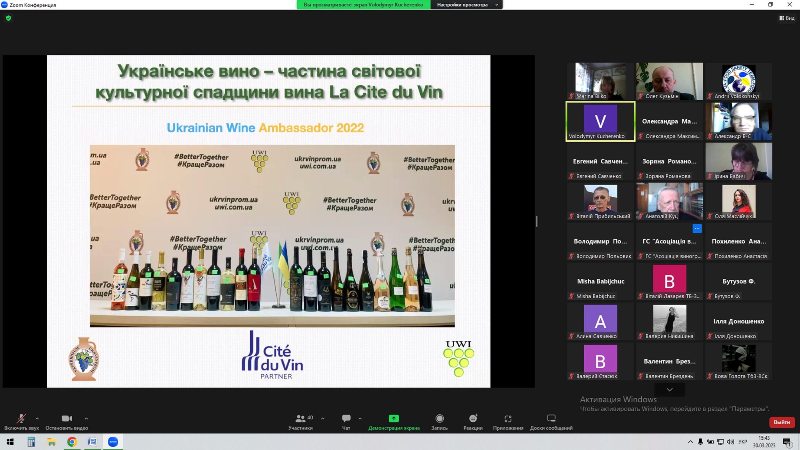Screen dimensions: 800x450
Task: Select Похиленко Анастасія participant tile
Action: coord(738,241)
